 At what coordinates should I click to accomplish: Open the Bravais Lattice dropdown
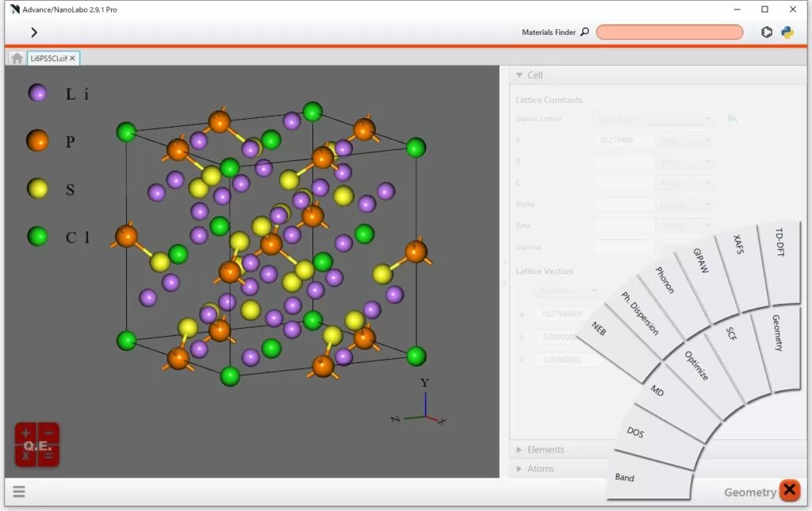653,119
